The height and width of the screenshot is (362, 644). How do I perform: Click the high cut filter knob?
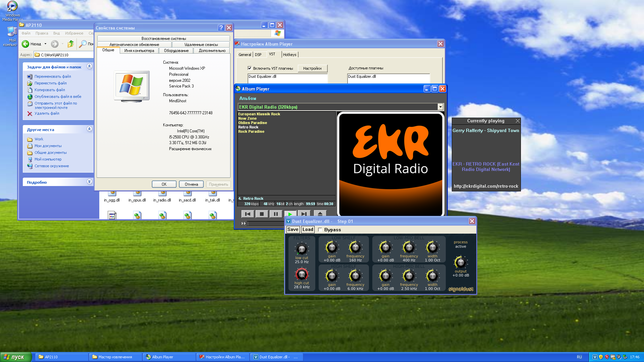(302, 274)
